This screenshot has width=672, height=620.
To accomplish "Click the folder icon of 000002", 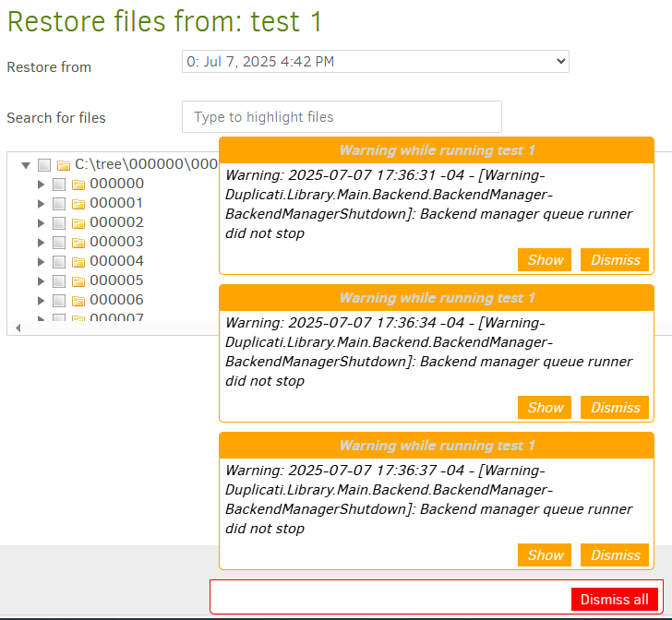I will click(x=78, y=223).
